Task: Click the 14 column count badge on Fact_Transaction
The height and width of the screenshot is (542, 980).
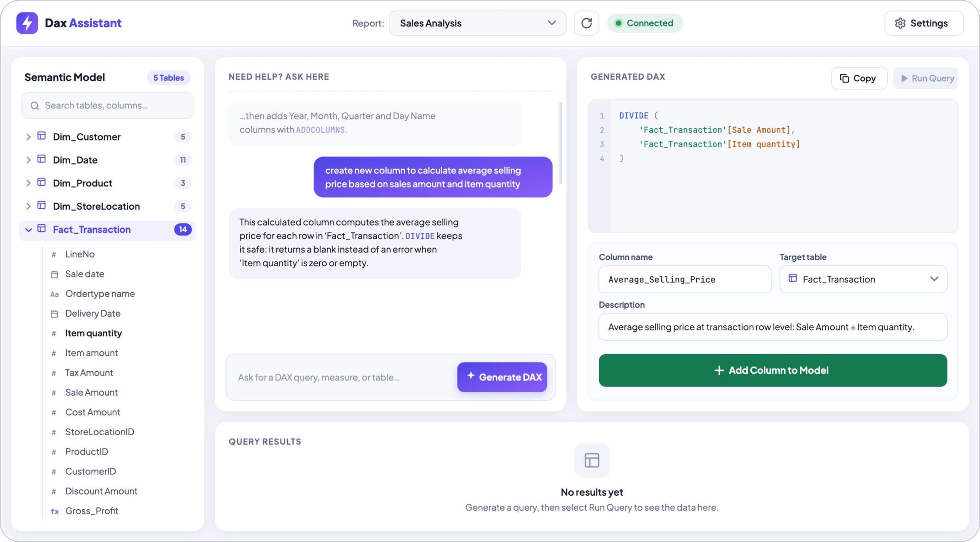Action: tap(183, 229)
